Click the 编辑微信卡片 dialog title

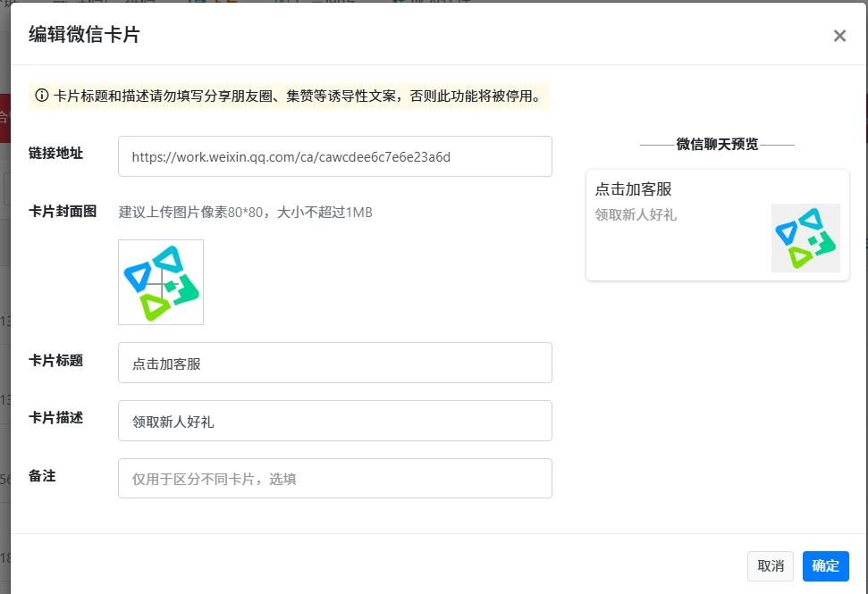(x=84, y=35)
